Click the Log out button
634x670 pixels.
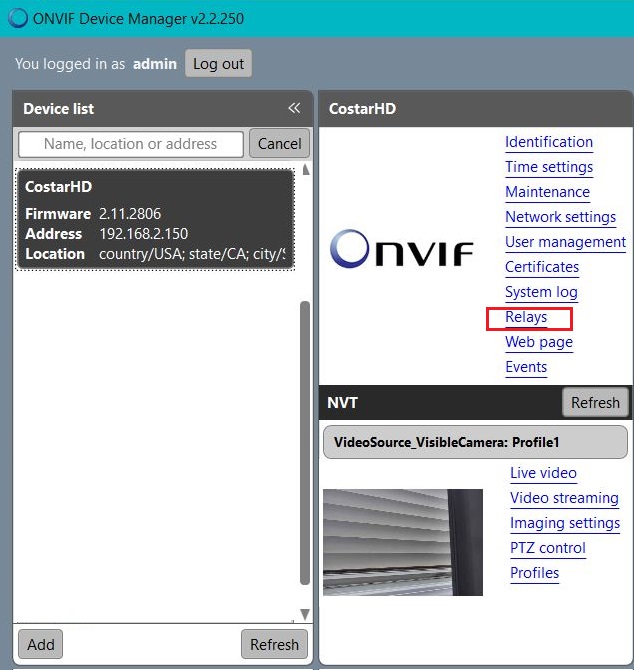[x=218, y=64]
